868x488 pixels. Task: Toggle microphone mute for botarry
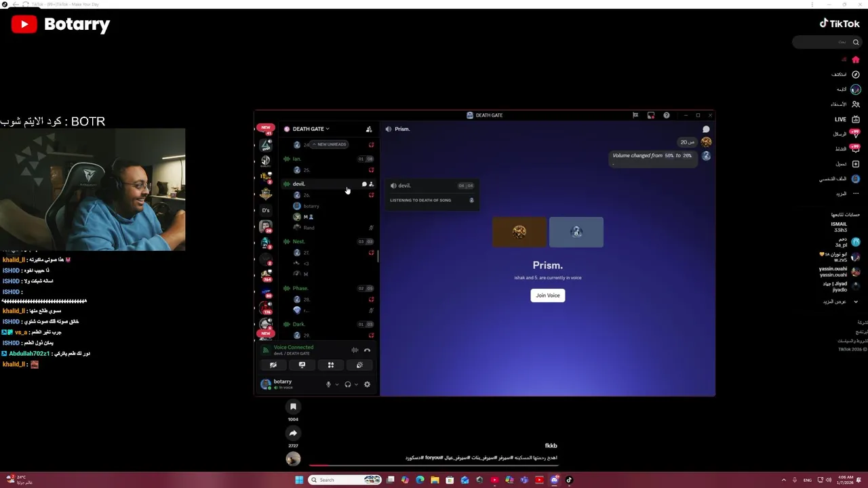pyautogui.click(x=328, y=384)
